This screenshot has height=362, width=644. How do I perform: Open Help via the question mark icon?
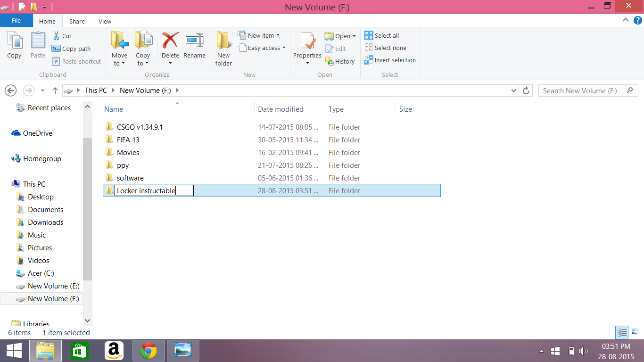639,21
